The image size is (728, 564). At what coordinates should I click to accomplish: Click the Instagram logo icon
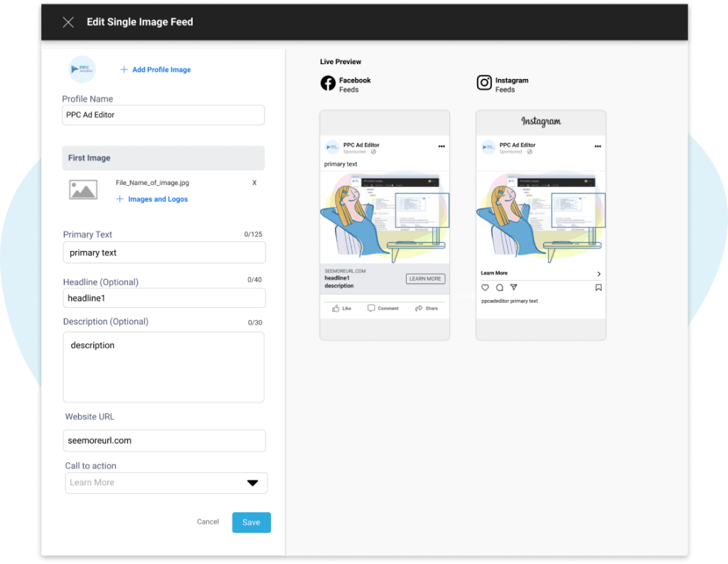click(484, 84)
